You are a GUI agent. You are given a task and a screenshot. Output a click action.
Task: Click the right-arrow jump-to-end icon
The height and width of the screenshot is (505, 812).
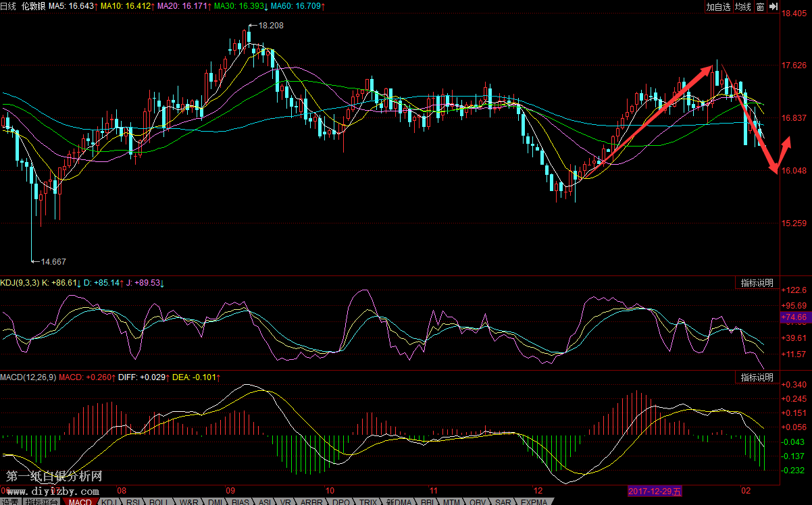coord(772,7)
